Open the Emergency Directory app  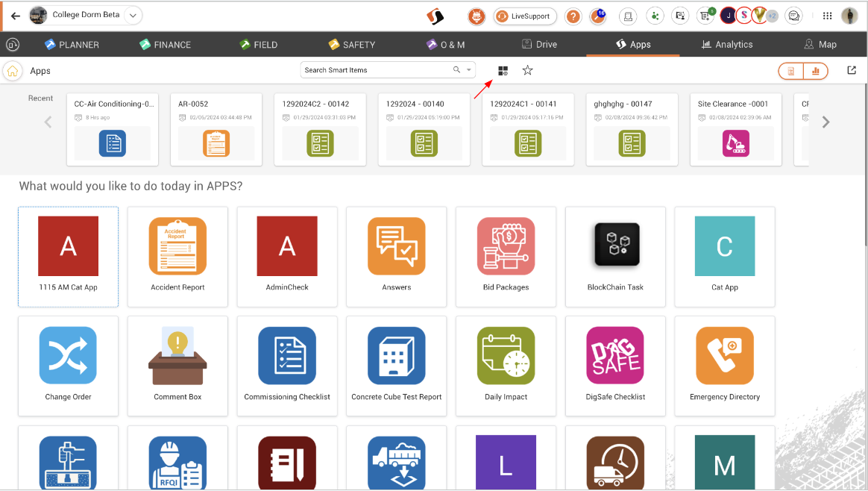(725, 366)
